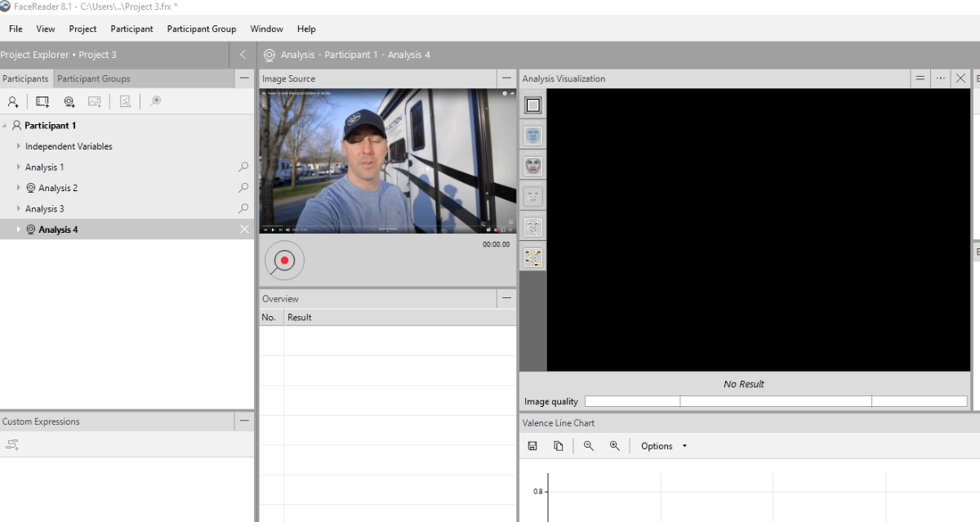
Task: Open the Help menu
Action: point(306,29)
